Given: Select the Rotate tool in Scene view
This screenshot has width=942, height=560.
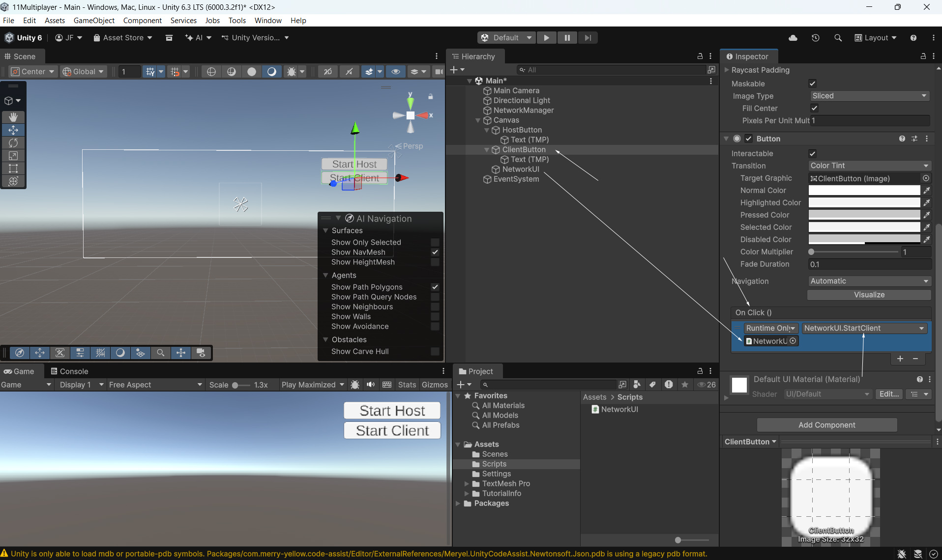Looking at the screenshot, I should (13, 143).
